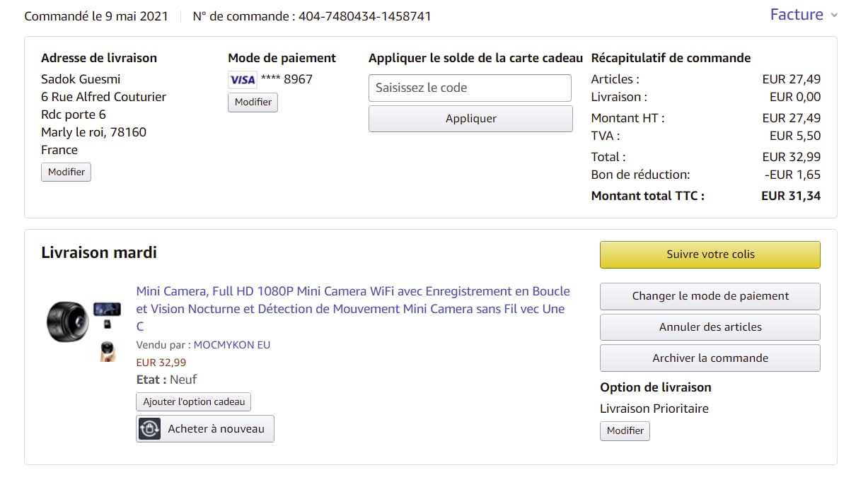Focus the gift card code input field

click(470, 88)
